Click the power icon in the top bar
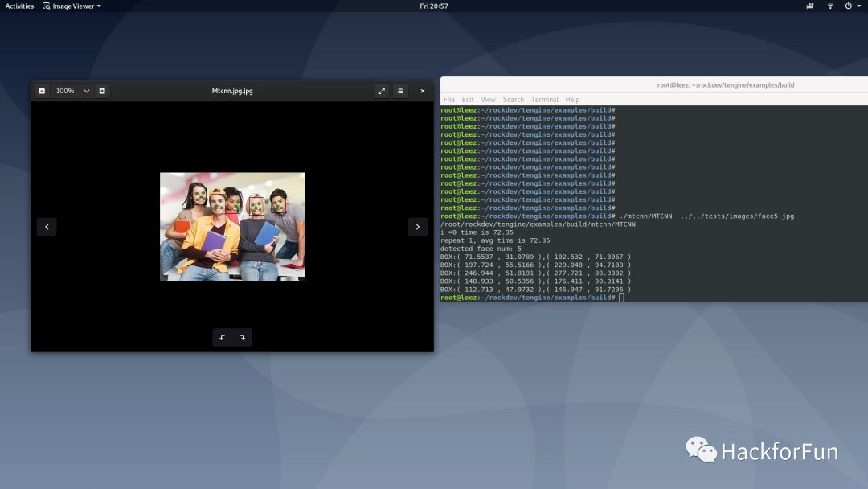Viewport: 868px width, 489px height. 848,6
